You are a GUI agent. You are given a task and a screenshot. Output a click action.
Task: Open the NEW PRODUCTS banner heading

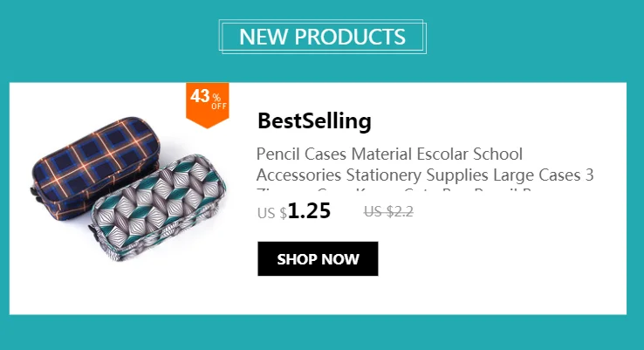pyautogui.click(x=322, y=37)
